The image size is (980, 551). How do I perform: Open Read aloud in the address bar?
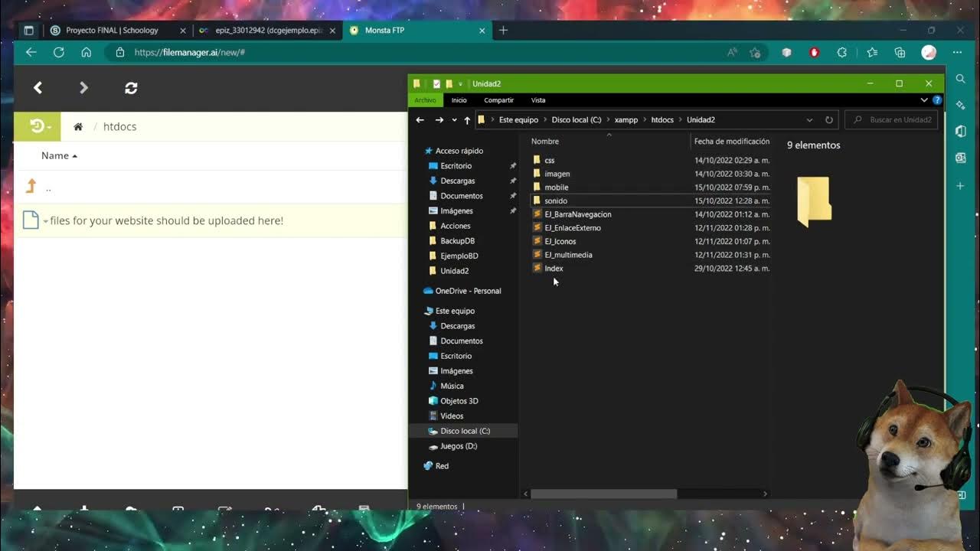pyautogui.click(x=732, y=52)
